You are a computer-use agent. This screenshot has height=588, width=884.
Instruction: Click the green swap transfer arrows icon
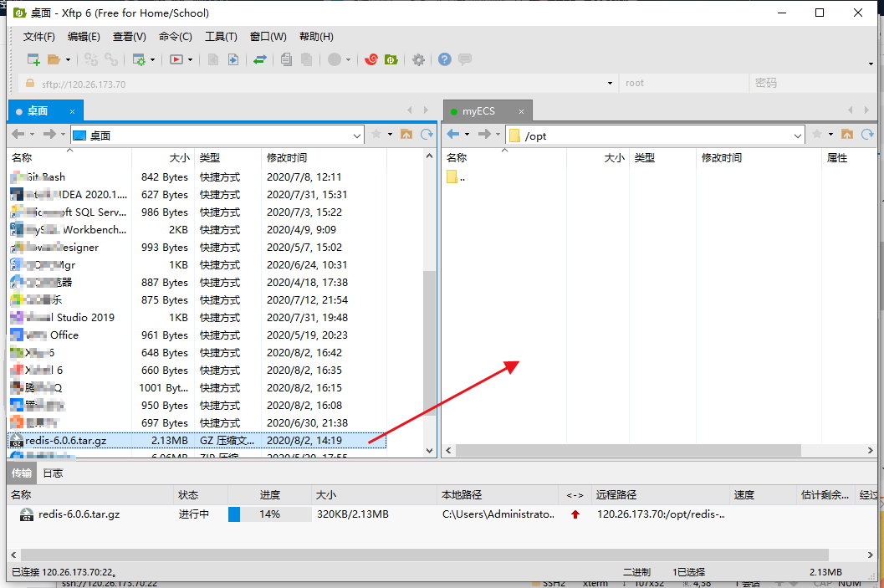point(259,59)
